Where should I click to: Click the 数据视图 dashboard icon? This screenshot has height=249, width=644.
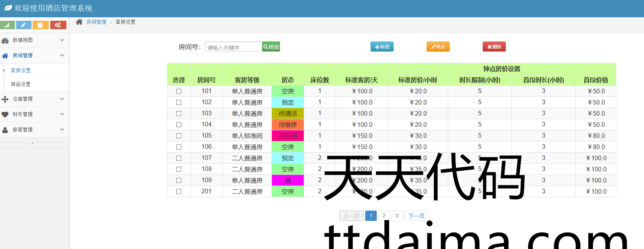pos(5,40)
